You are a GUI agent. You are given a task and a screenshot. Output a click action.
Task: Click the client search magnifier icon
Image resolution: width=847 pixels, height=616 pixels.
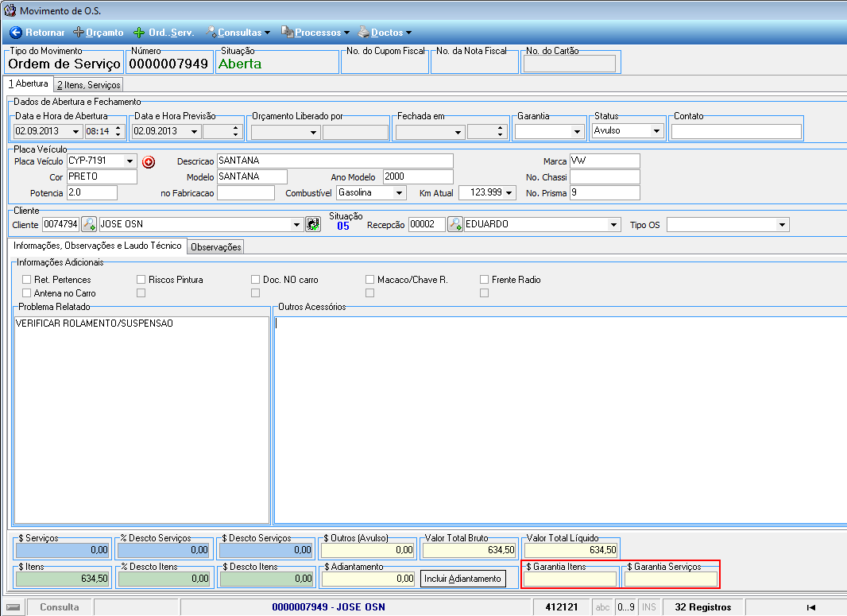pyautogui.click(x=89, y=224)
